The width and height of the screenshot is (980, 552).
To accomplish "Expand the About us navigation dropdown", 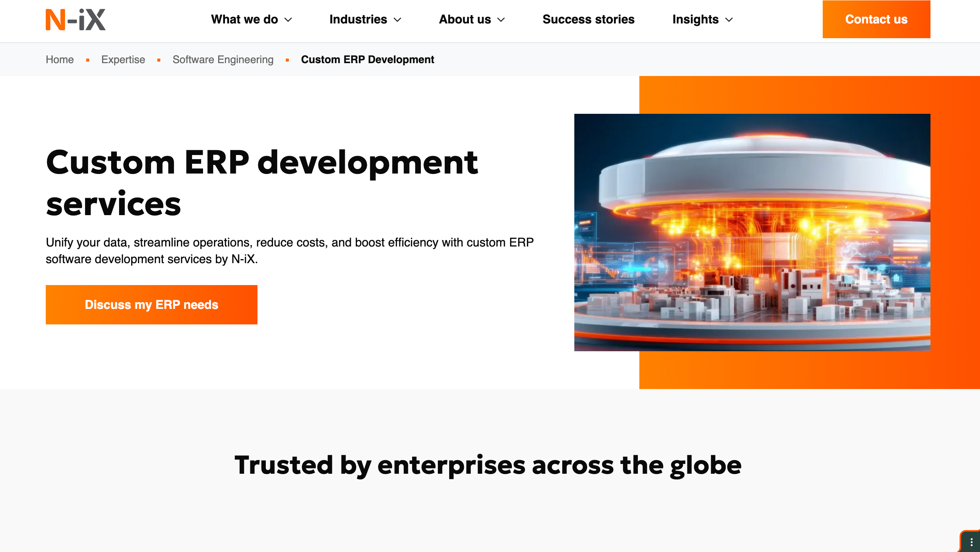I will 465,19.
